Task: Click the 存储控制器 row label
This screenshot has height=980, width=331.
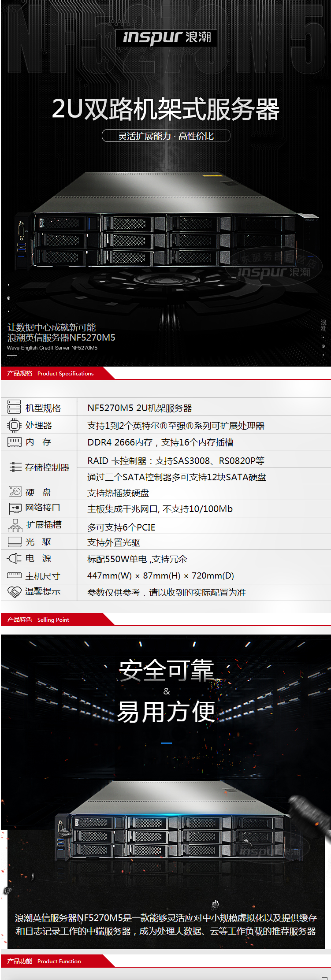Action: pyautogui.click(x=47, y=468)
